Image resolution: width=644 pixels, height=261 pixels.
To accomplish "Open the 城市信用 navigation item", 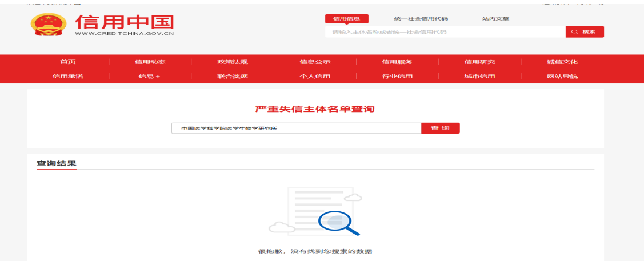I will pos(480,77).
